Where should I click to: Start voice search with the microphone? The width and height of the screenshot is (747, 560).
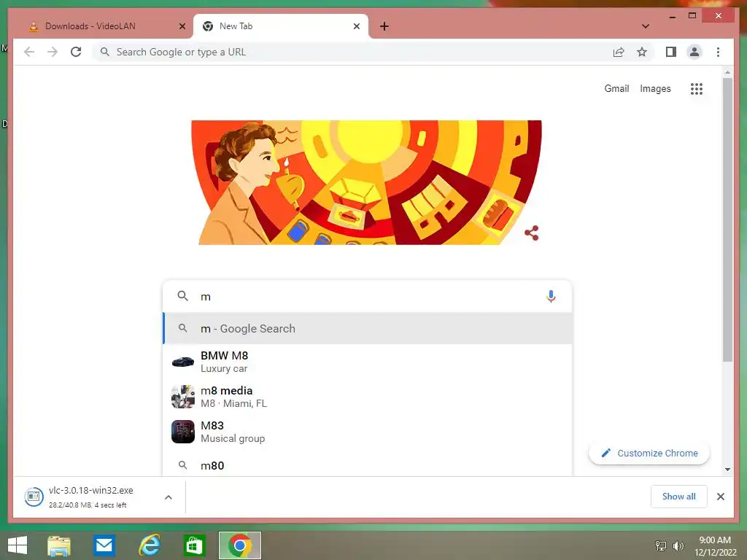[x=551, y=296]
